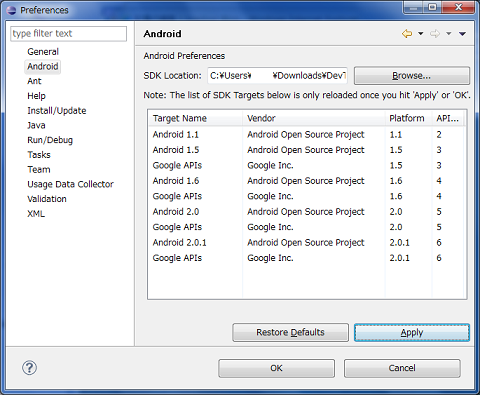This screenshot has height=395, width=480.
Task: Click the Eclipse icon in title bar
Action: point(11,10)
